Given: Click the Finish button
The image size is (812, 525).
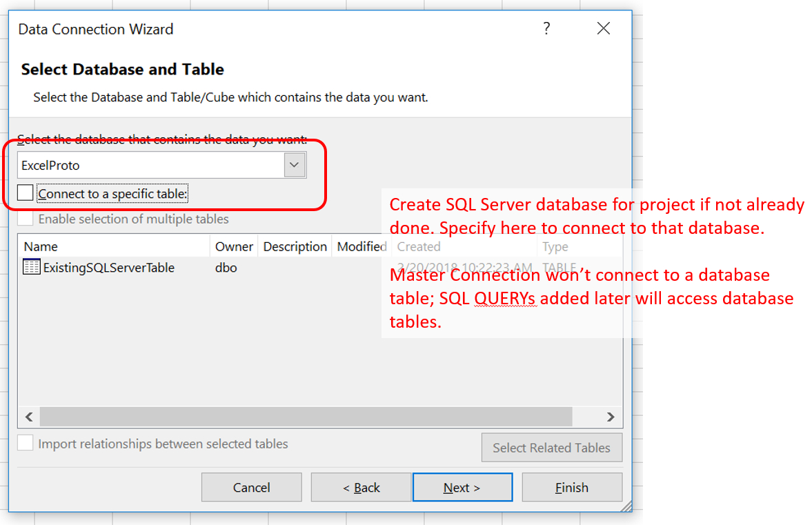Looking at the screenshot, I should (x=571, y=488).
